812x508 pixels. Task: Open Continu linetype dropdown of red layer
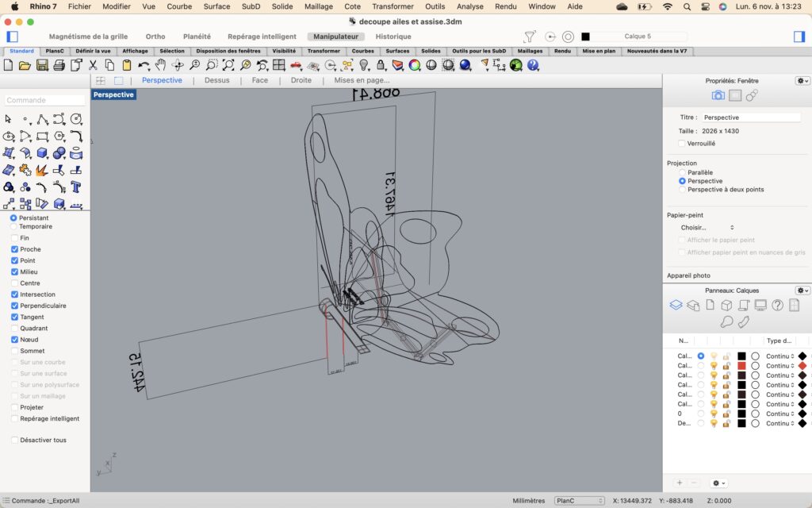(780, 366)
